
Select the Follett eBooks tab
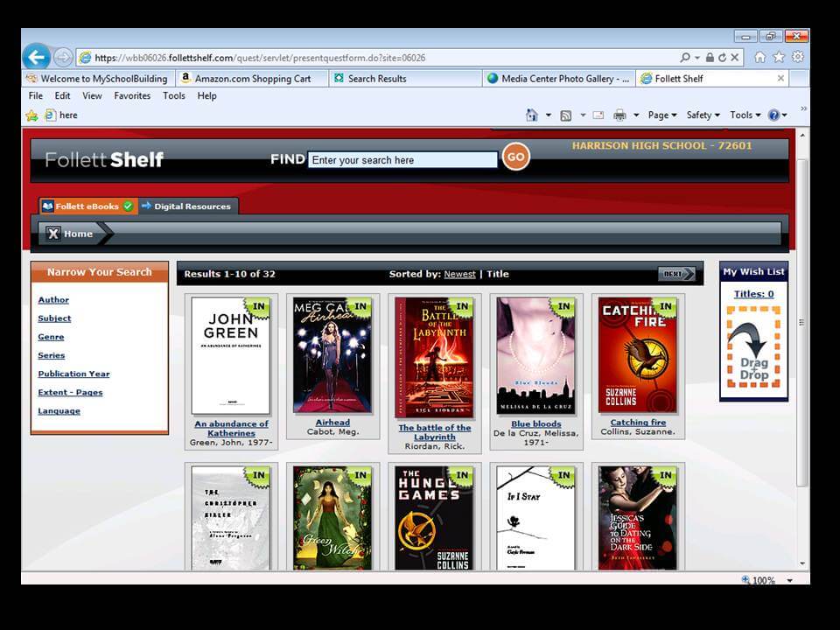tap(88, 206)
